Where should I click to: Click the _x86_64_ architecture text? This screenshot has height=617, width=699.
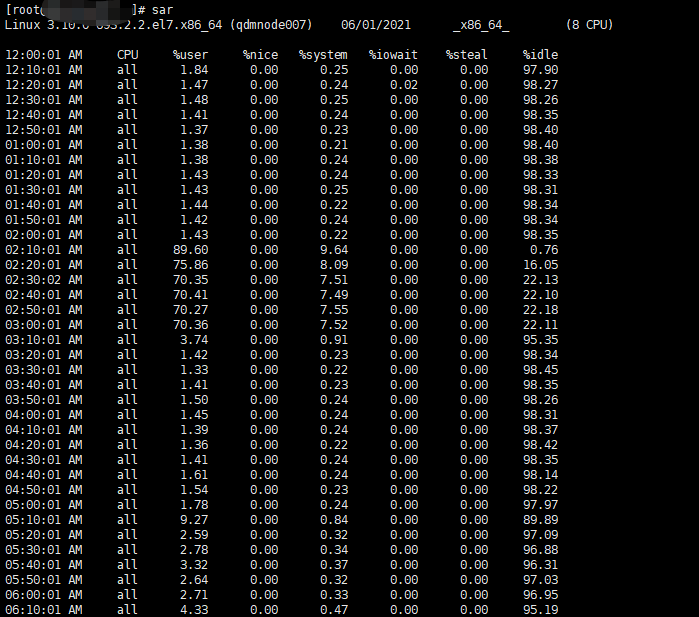click(481, 25)
